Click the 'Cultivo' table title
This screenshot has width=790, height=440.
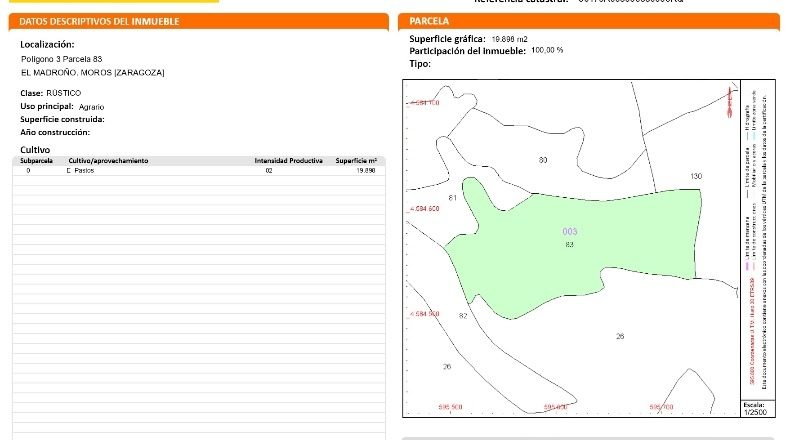click(35, 150)
